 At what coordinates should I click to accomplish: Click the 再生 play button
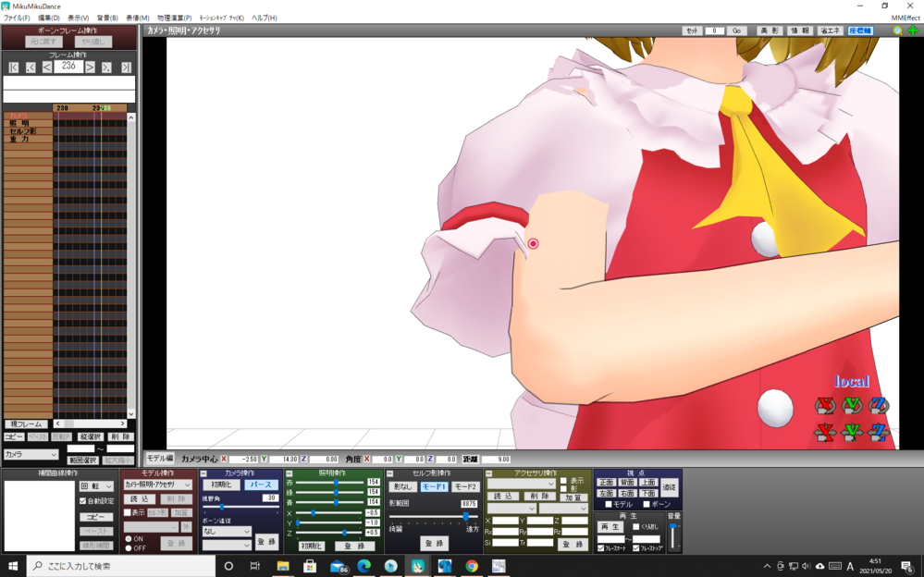tap(610, 526)
